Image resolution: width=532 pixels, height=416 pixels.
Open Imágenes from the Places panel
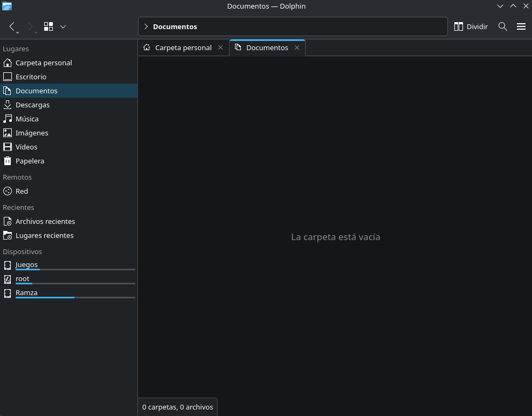[32, 133]
